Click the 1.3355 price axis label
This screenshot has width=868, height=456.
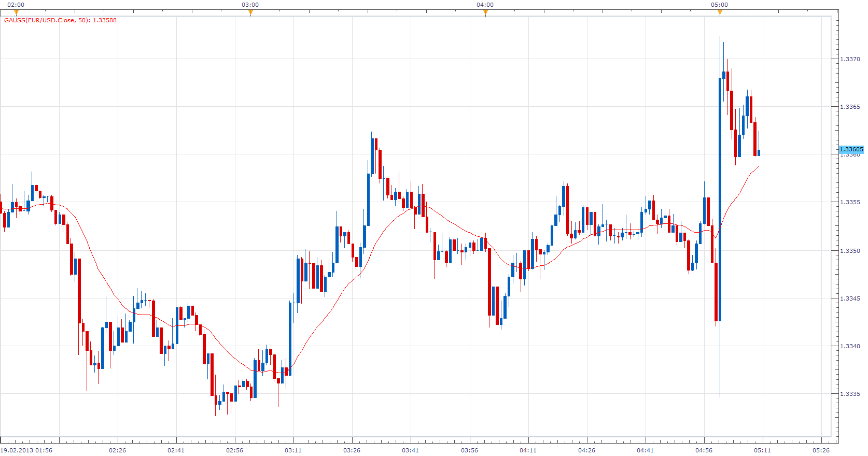(x=850, y=202)
